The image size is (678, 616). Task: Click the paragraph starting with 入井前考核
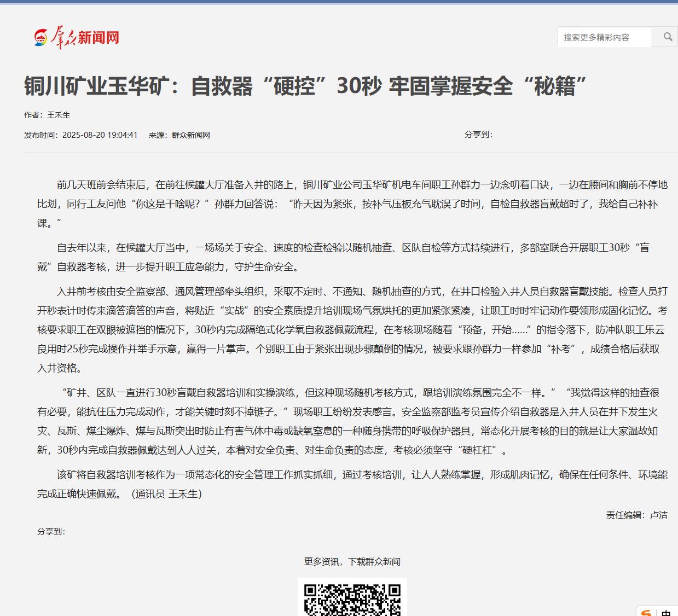point(352,329)
